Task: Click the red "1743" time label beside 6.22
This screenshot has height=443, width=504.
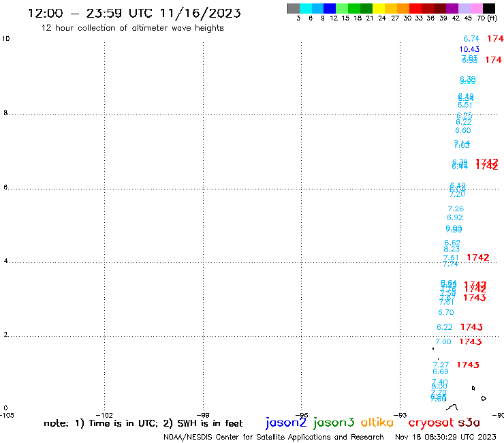Action: click(x=471, y=327)
